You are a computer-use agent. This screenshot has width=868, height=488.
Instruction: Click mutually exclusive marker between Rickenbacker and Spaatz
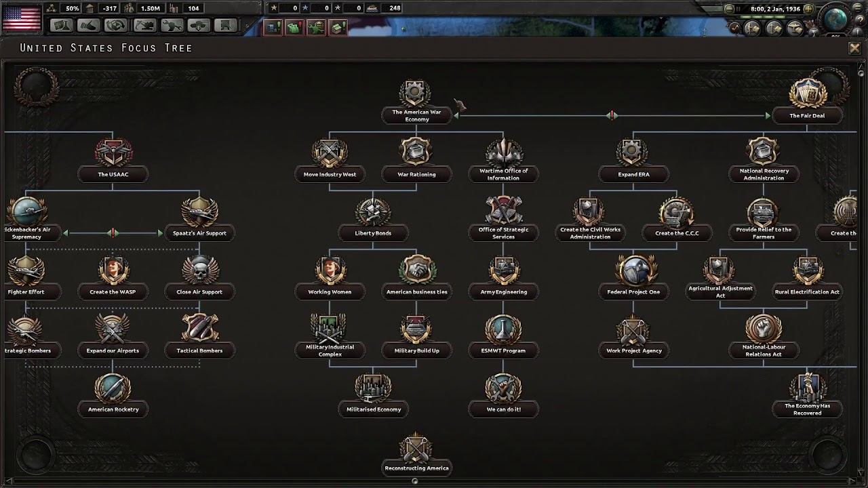click(113, 233)
